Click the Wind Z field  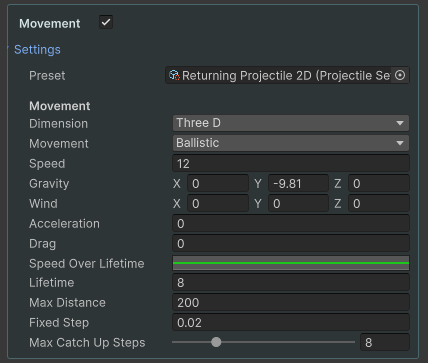coord(379,204)
